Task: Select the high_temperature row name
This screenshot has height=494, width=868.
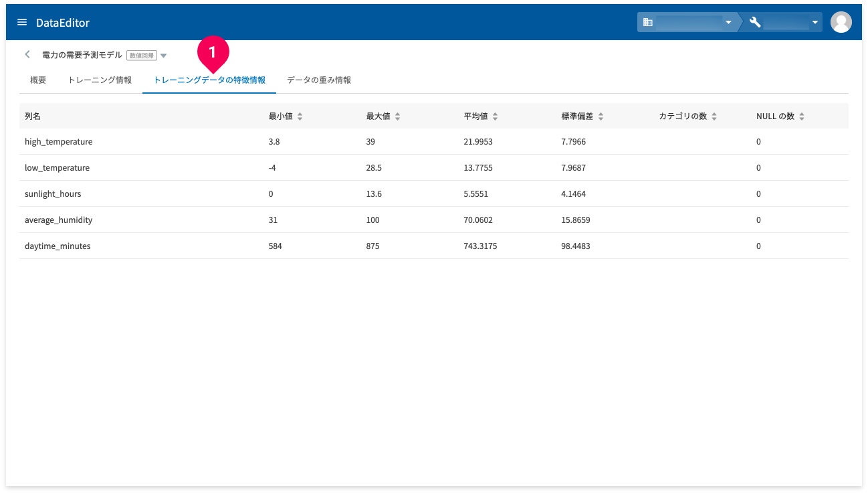Action: point(59,142)
